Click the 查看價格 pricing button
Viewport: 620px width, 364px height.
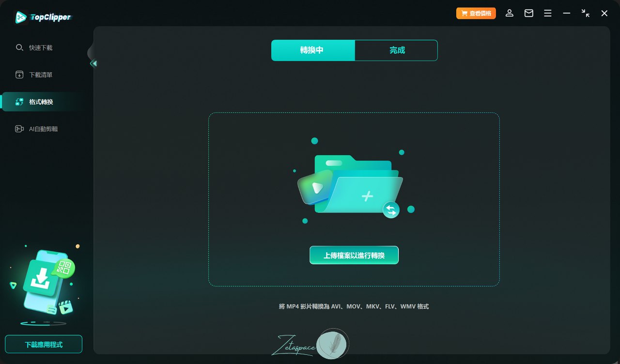point(476,14)
